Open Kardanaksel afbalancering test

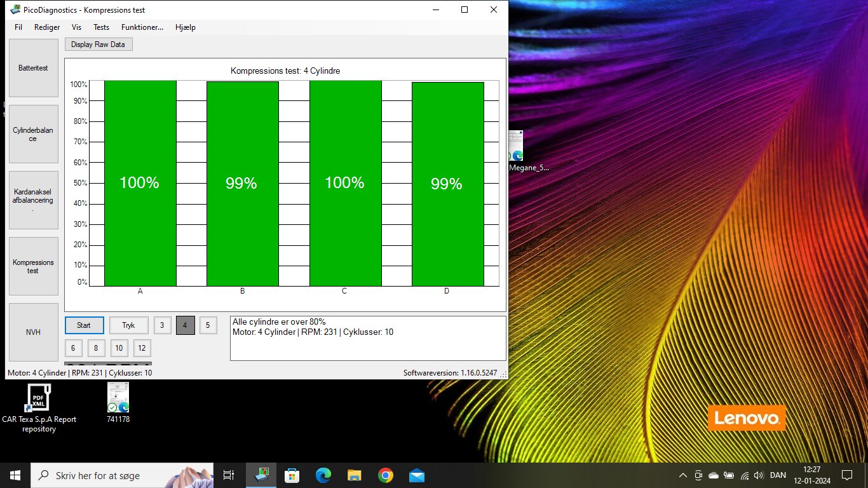pyautogui.click(x=33, y=200)
